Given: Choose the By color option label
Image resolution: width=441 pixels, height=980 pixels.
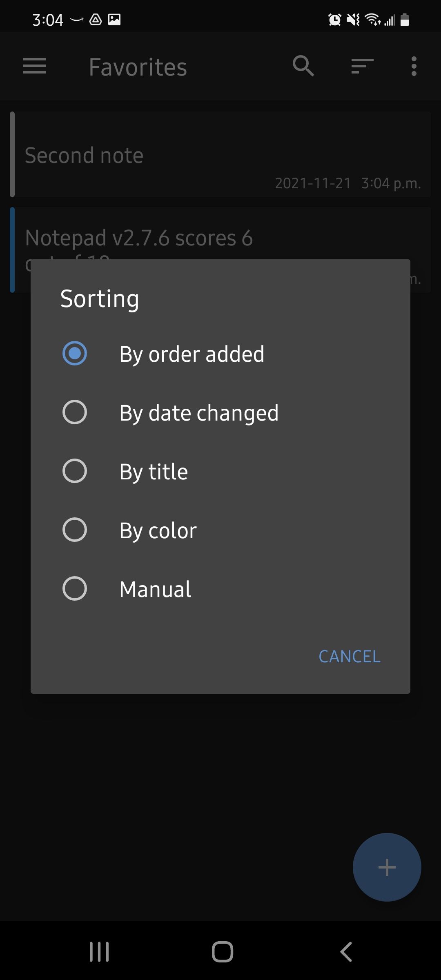Looking at the screenshot, I should pos(158,530).
